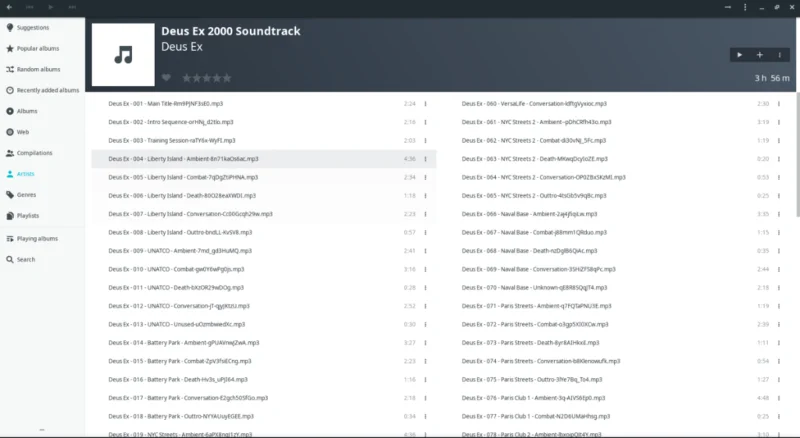Select track 062 NYC Streets 2 Combat

(x=617, y=140)
